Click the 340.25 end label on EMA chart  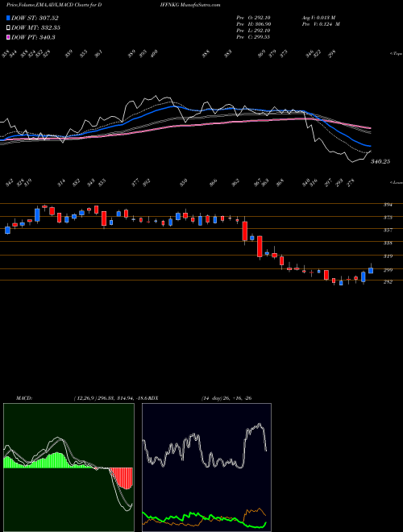(x=380, y=161)
